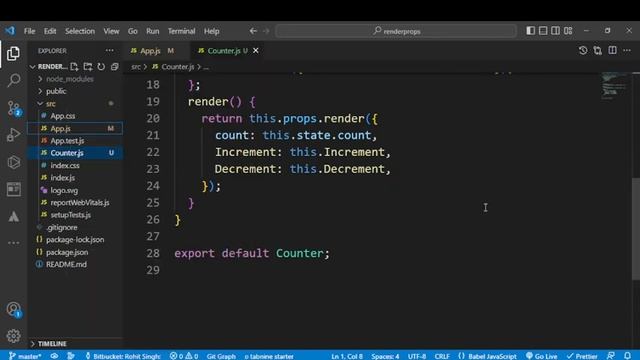Customize layout from the title bar
This screenshot has height=360, width=640.
[x=568, y=31]
